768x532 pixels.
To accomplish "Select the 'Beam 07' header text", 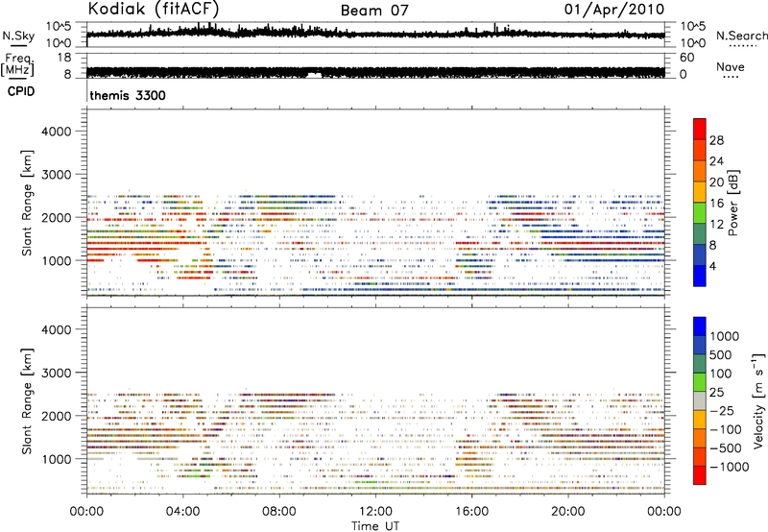I will click(x=374, y=11).
